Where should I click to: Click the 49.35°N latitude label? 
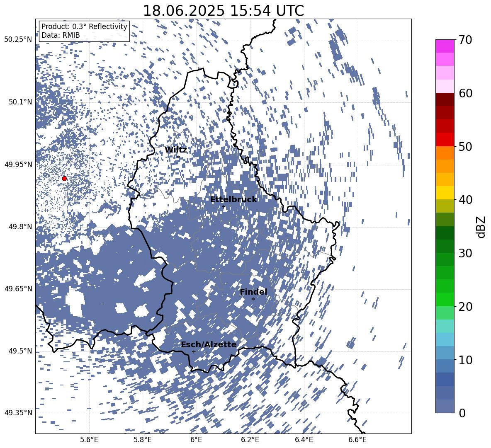tap(18, 413)
